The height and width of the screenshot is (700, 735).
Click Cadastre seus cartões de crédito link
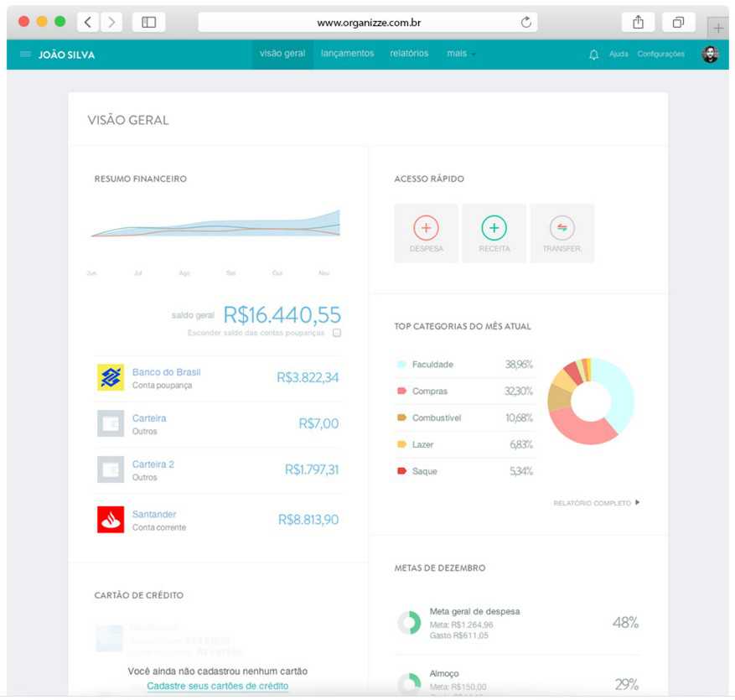(217, 686)
